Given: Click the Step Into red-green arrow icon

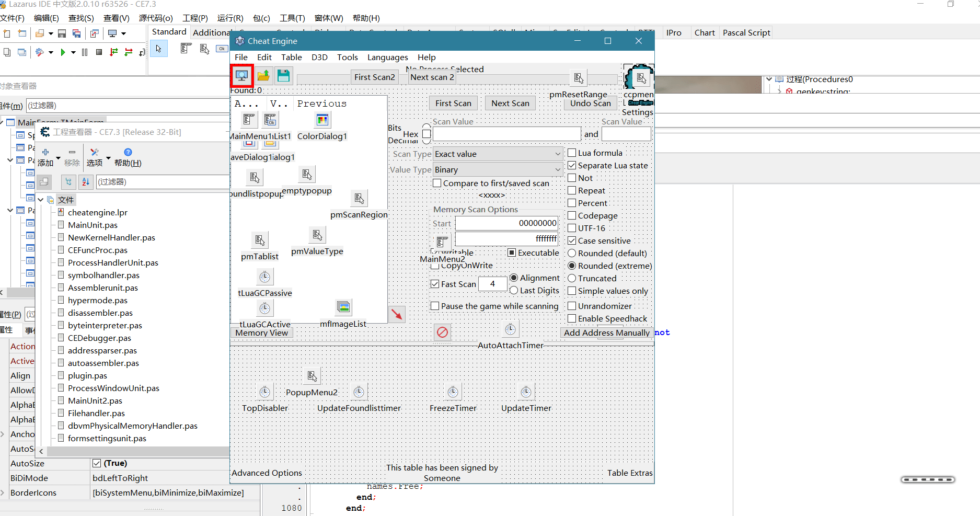Looking at the screenshot, I should [x=113, y=52].
